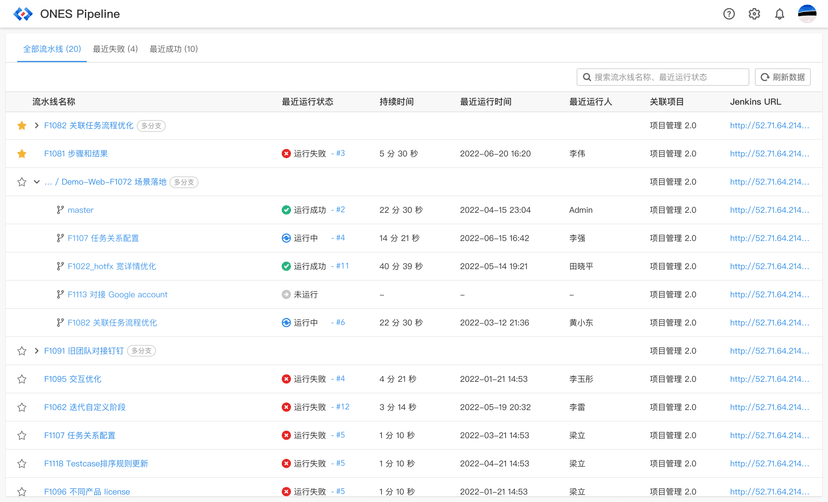Click the failed status icon for F1081
The image size is (828, 502).
tap(286, 154)
